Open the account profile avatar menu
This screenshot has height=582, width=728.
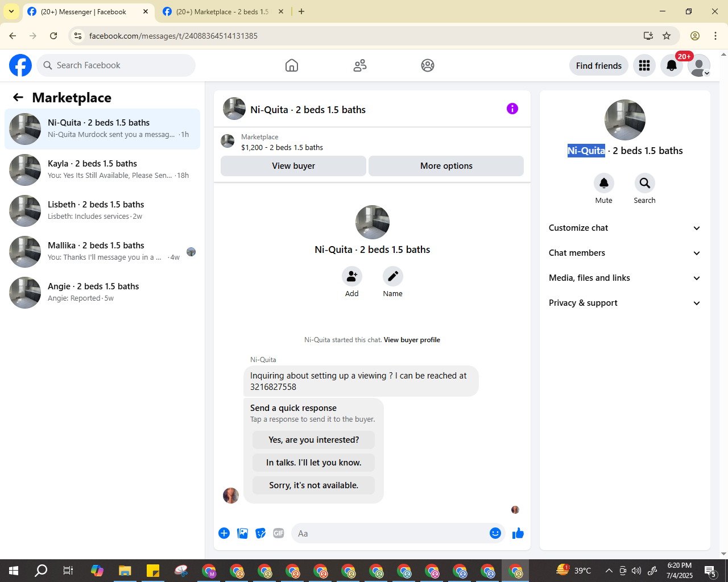coord(699,65)
